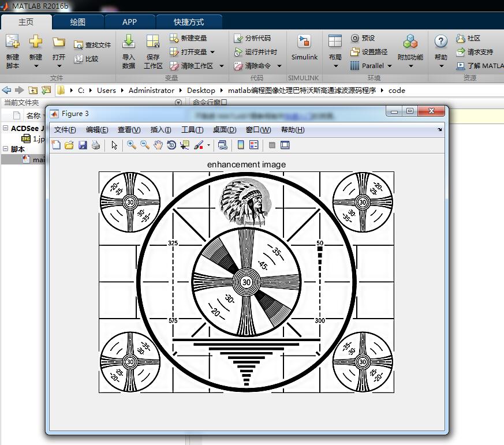Expand the 清除命令 dropdown arrow

279,66
